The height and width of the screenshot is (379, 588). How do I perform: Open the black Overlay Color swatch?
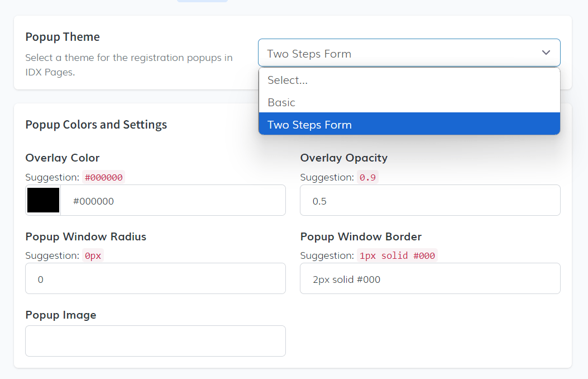click(43, 200)
